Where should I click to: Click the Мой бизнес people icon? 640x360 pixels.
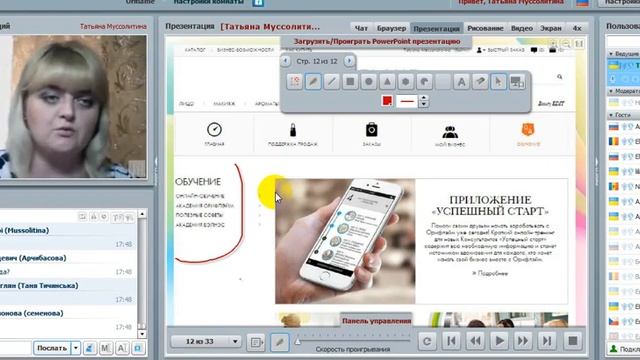(450, 132)
